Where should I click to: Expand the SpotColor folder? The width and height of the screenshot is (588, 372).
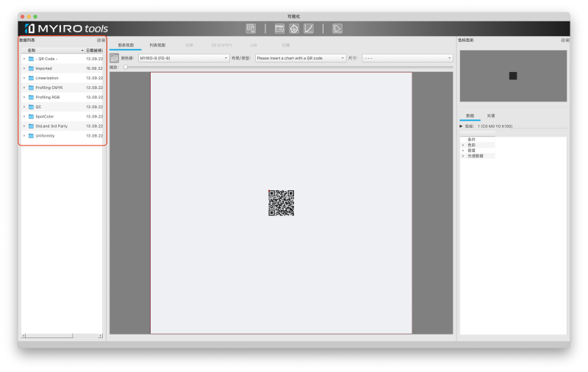pyautogui.click(x=24, y=117)
